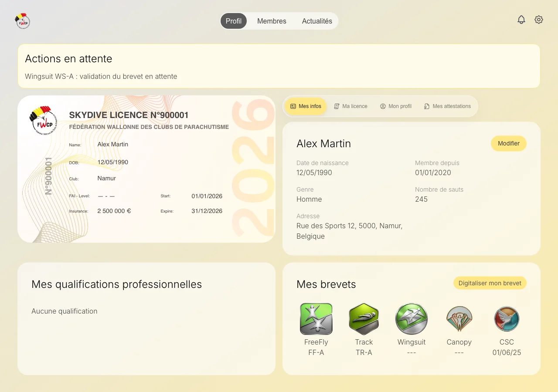Click the CSC date 01/06/25
The image size is (558, 392).
[507, 353]
